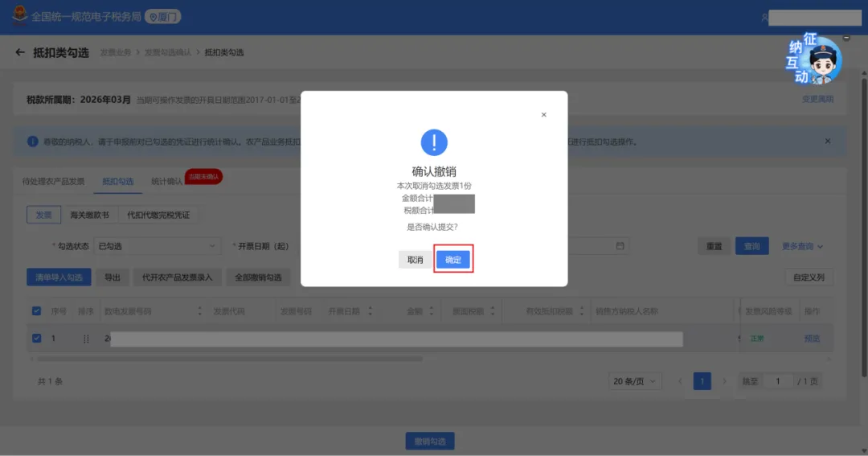This screenshot has height=456, width=868.
Task: Sort by 票面税额 column
Action: 492,311
